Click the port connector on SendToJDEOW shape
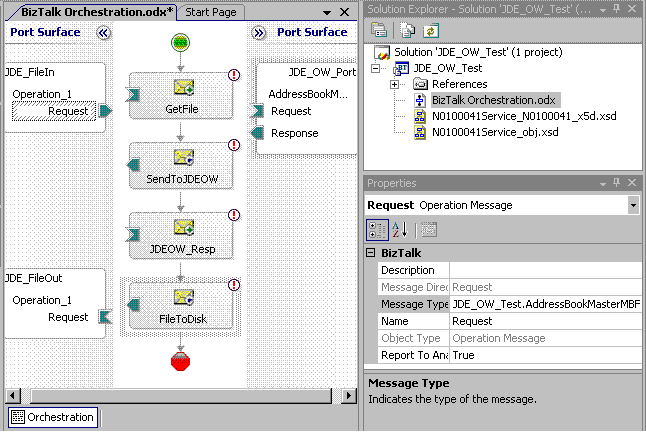Viewport: 646px width, 432px height. (133, 165)
